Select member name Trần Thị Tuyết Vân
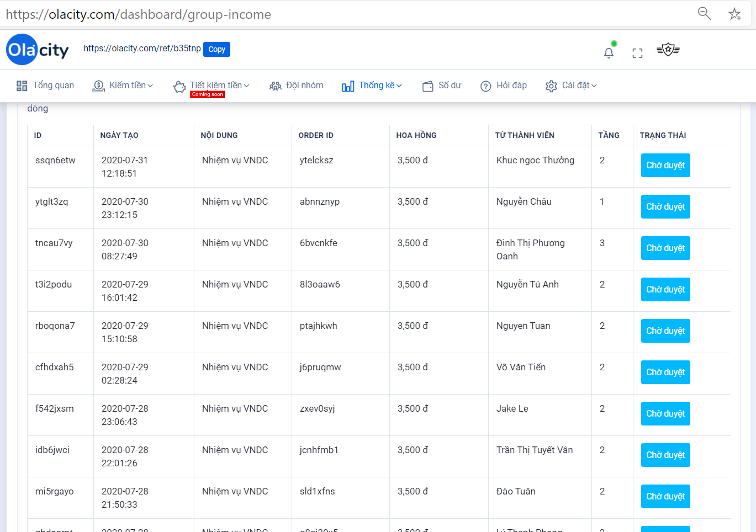Viewport: 756px width, 532px height. 535,450
